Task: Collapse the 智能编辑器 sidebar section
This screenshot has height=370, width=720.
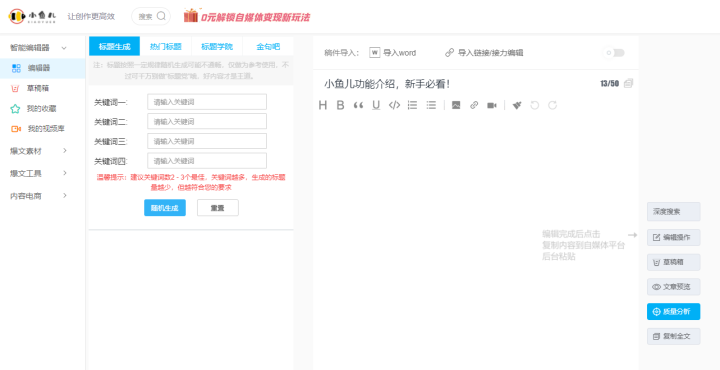Action: click(x=64, y=48)
